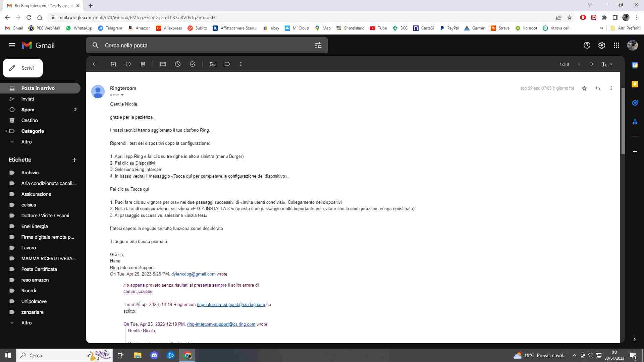Star the Ringtercom message
This screenshot has height=362, width=644.
pyautogui.click(x=584, y=88)
